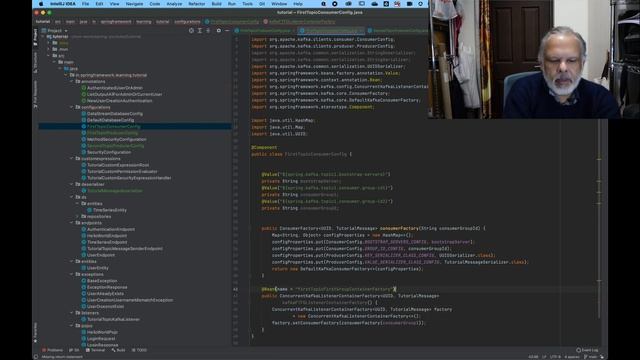Toggle the Structure side tool tab
Image resolution: width=640 pixels, height=360 pixels.
pyautogui.click(x=36, y=63)
